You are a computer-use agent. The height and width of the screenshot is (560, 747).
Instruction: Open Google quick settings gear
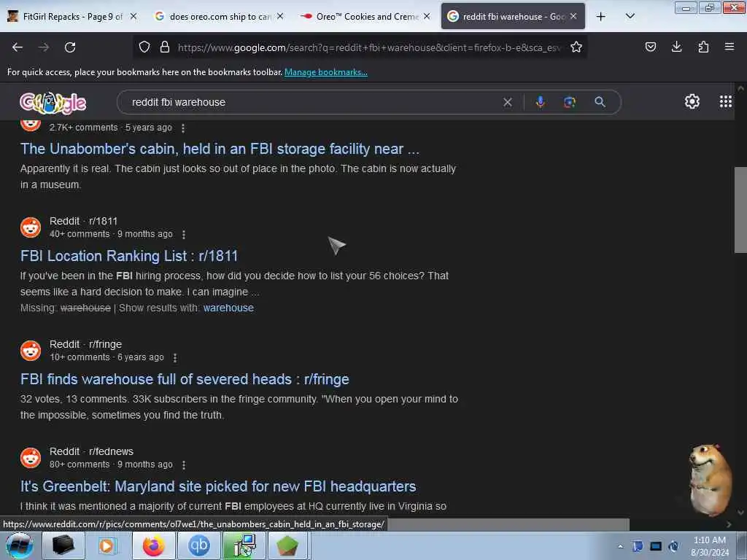[692, 101]
